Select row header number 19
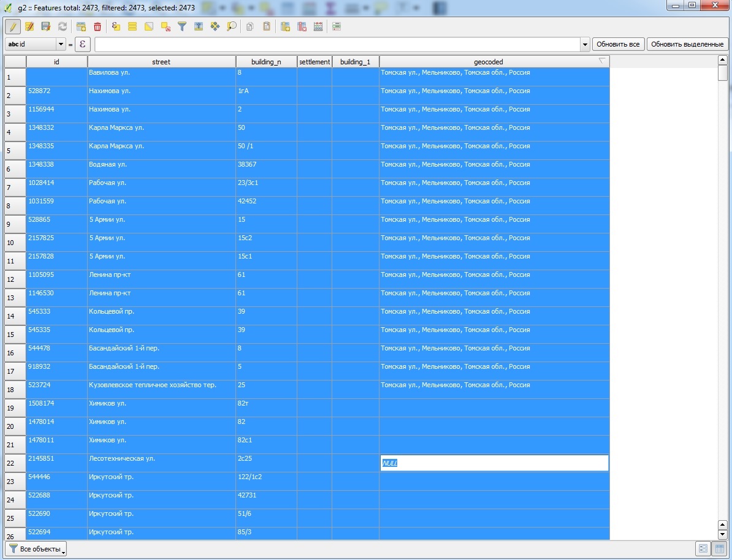This screenshot has width=732, height=560. point(15,408)
